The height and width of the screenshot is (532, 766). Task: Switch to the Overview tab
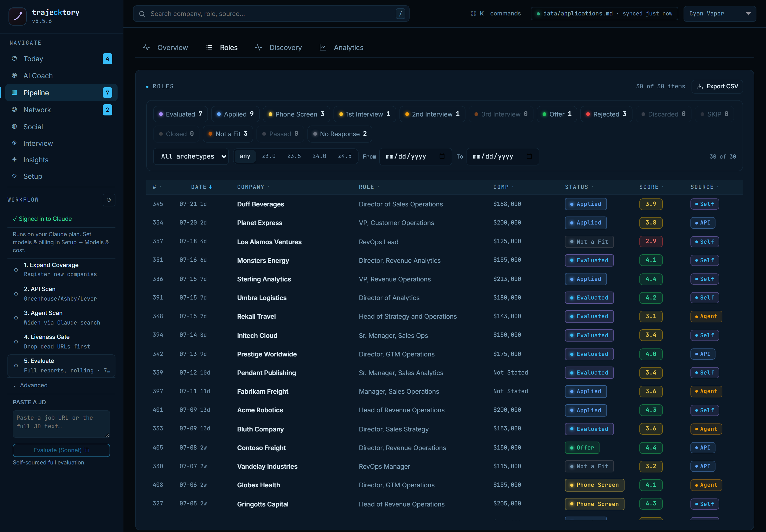(x=166, y=47)
